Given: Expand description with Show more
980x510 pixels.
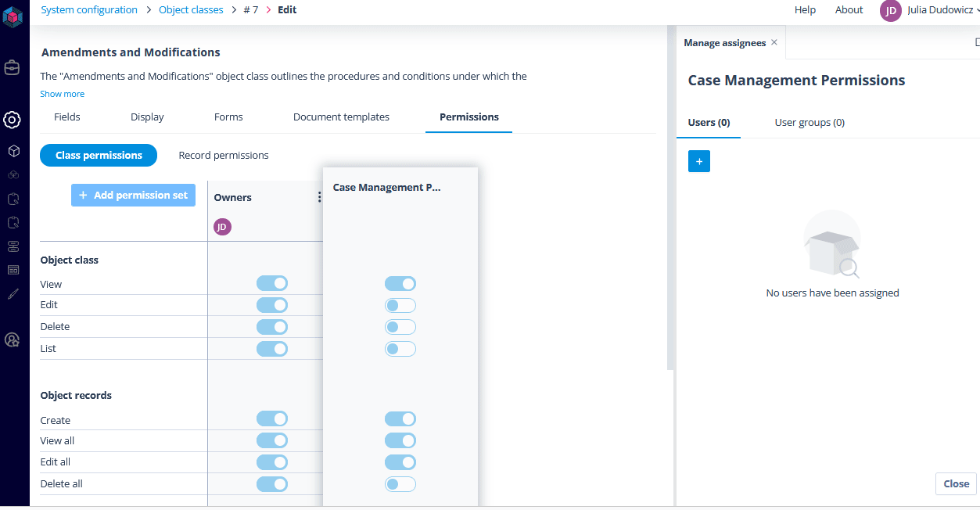Looking at the screenshot, I should coord(63,94).
